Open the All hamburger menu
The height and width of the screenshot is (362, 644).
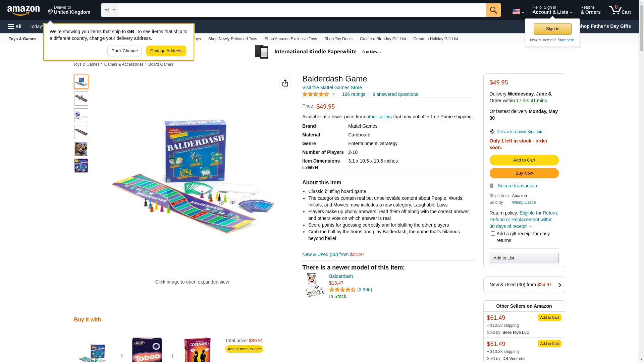[x=15, y=26]
